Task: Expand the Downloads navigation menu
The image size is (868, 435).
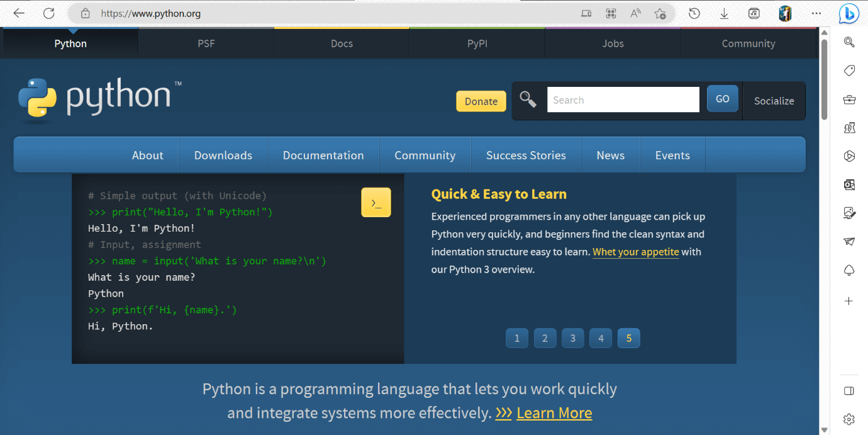Action: (223, 155)
